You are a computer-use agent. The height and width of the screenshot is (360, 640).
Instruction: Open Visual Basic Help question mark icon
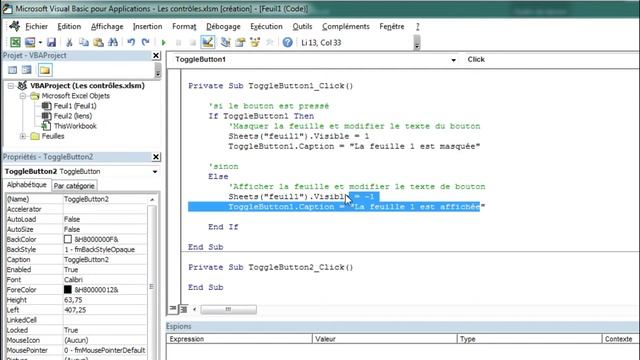(287, 42)
